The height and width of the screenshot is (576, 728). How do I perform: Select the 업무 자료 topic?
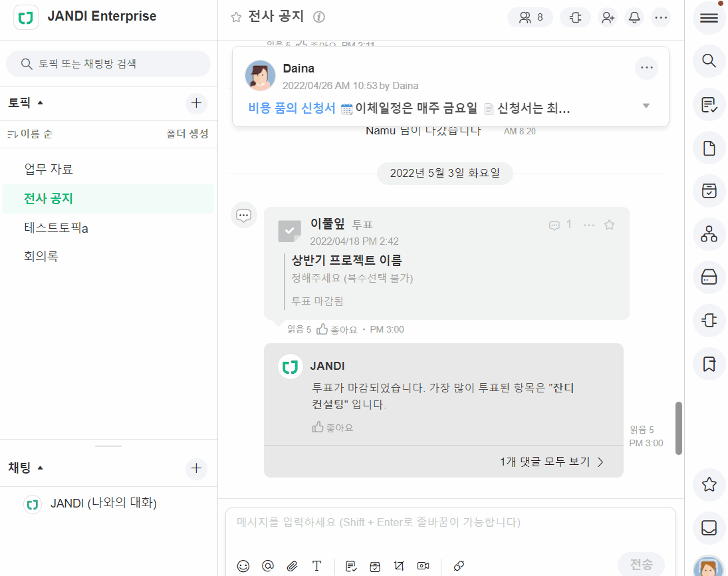pos(49,170)
